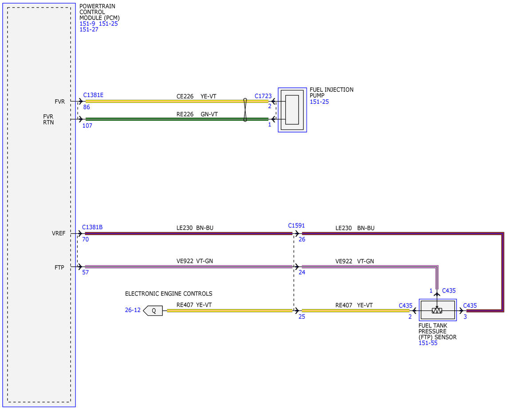Click pin 25 at connector C1591
532x411 pixels.
(x=302, y=317)
